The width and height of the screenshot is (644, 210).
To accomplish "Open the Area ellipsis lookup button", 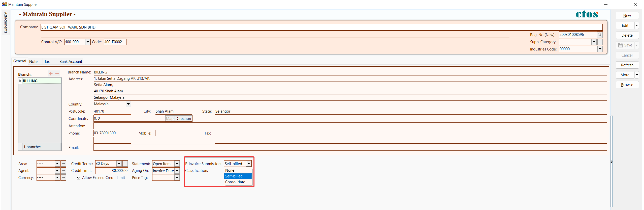I will tap(63, 164).
